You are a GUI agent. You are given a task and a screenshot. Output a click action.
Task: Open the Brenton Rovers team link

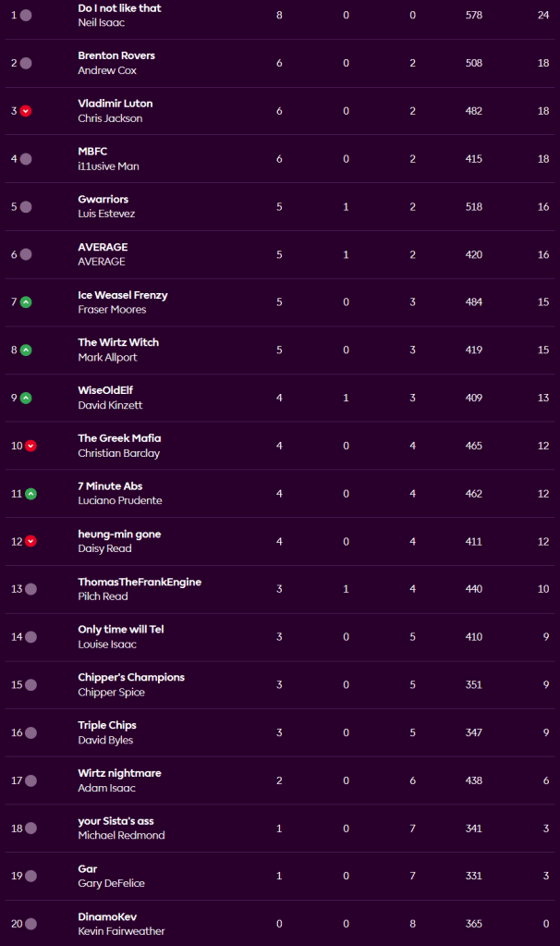pos(116,55)
